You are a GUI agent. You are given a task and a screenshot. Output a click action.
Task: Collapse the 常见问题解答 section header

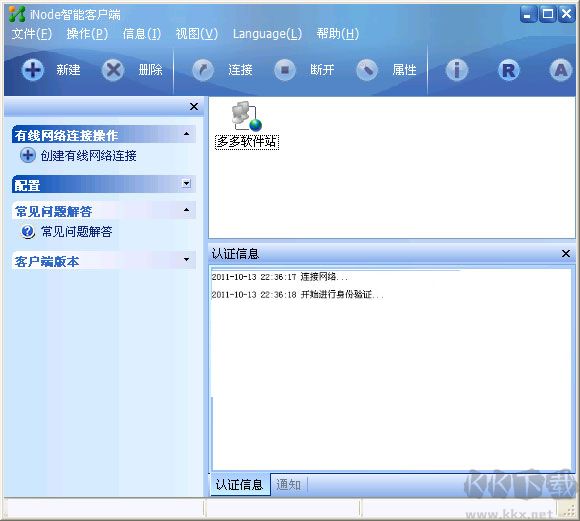click(187, 210)
